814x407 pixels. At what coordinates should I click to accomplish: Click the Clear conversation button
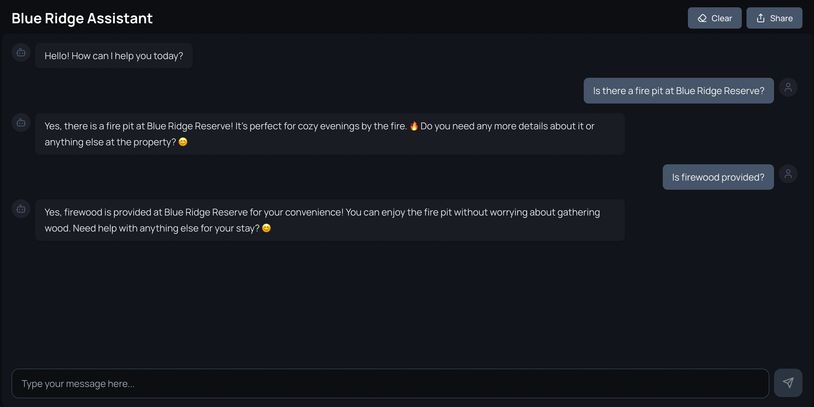[x=714, y=18]
